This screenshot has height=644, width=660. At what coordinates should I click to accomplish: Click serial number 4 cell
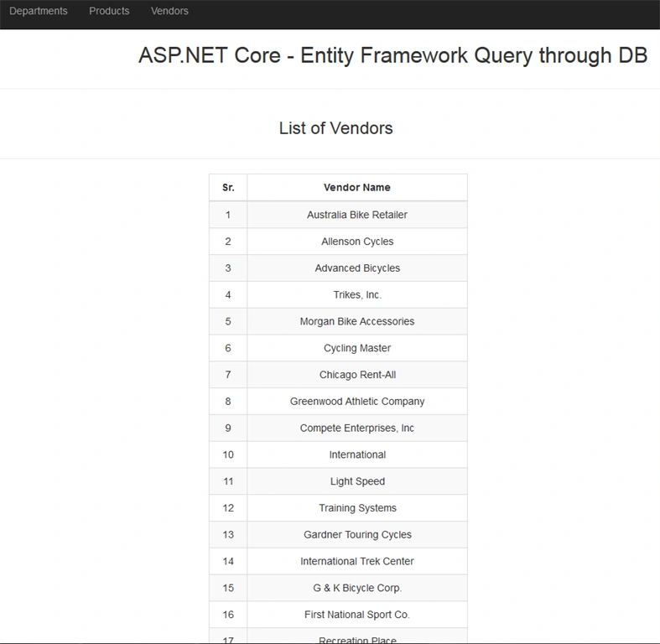pyautogui.click(x=228, y=294)
